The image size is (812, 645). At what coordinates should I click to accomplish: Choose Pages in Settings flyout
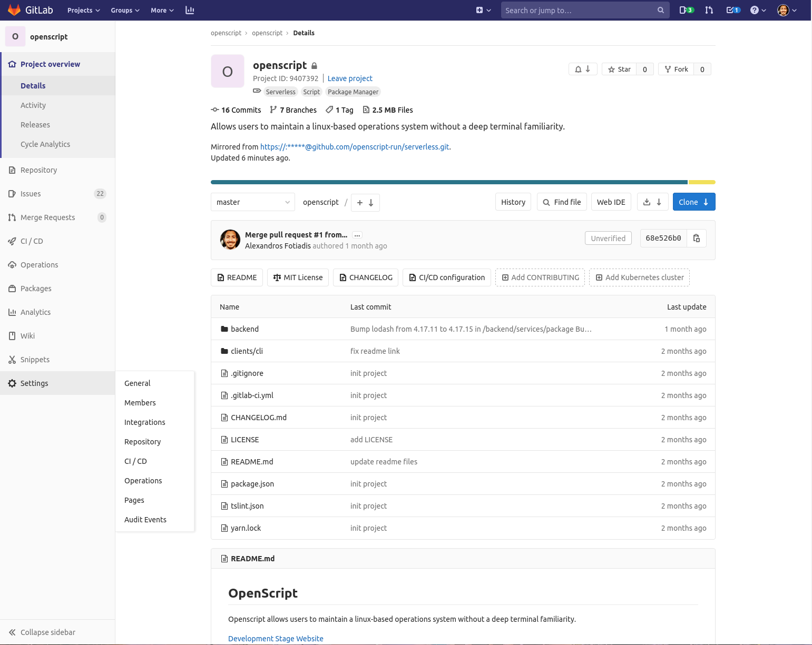click(155, 500)
